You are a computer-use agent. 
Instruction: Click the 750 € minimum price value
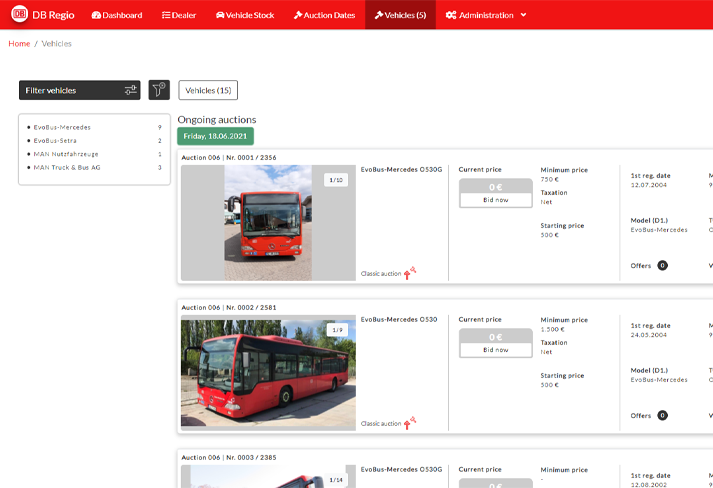tap(550, 180)
